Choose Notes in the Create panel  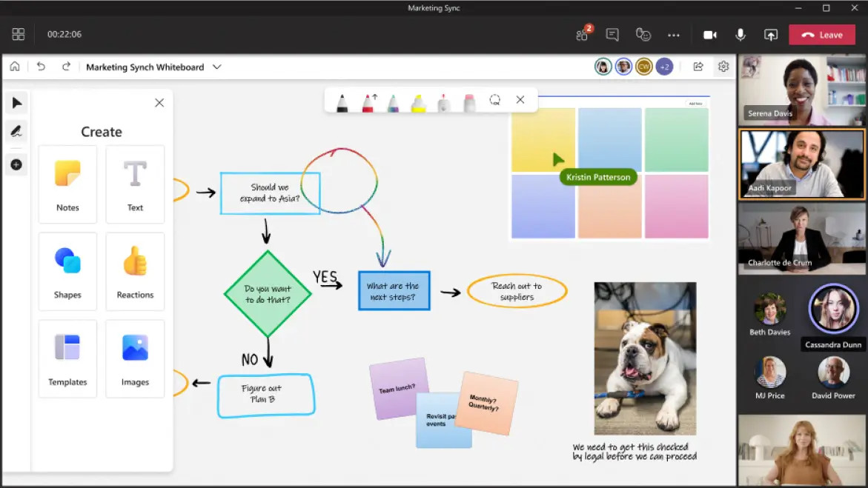pos(67,184)
